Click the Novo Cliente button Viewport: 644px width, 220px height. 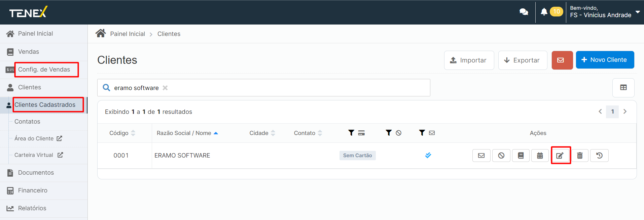click(605, 60)
